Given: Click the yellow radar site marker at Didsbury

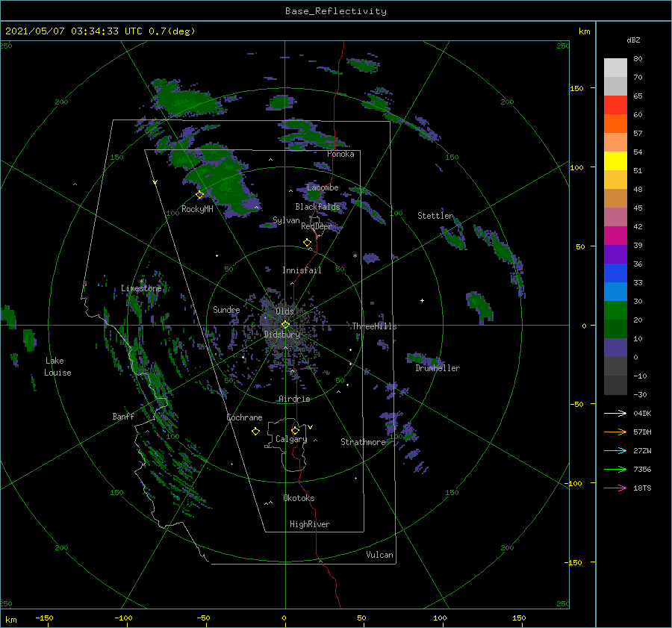Looking at the screenshot, I should (285, 325).
